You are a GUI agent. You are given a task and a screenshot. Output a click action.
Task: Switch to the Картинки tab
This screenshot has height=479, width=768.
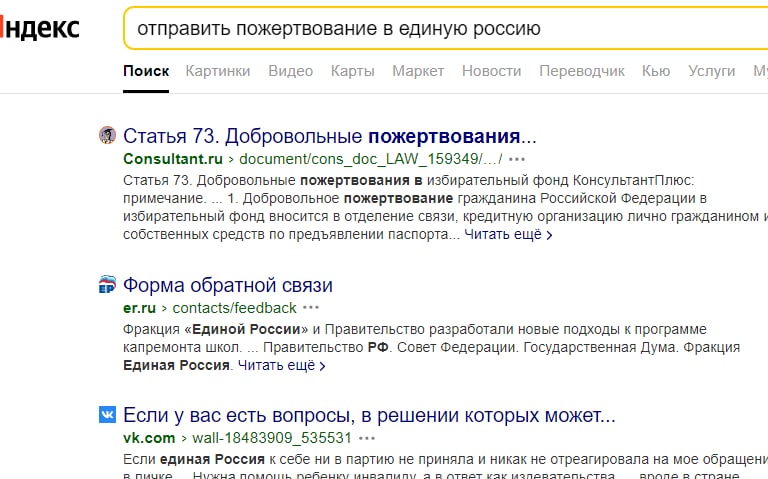[218, 71]
